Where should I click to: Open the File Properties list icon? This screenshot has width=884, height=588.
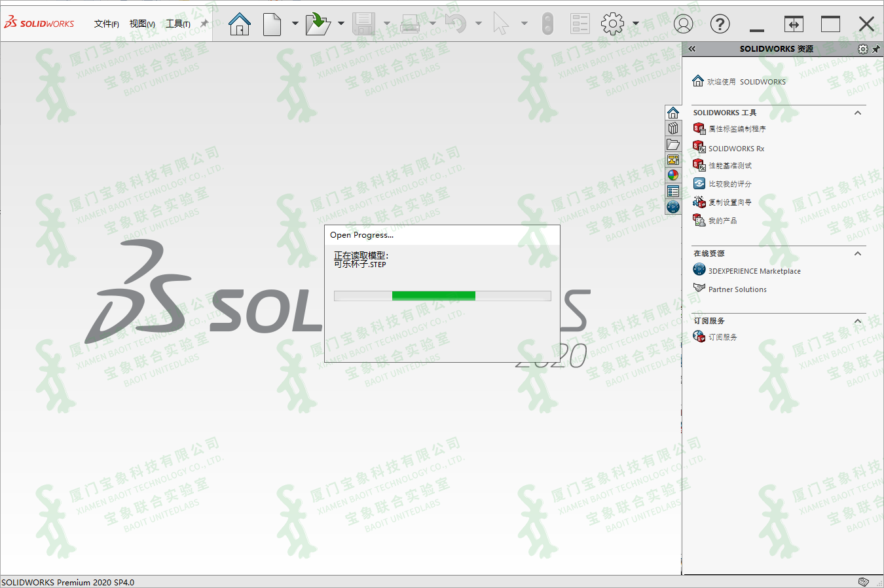pos(580,24)
